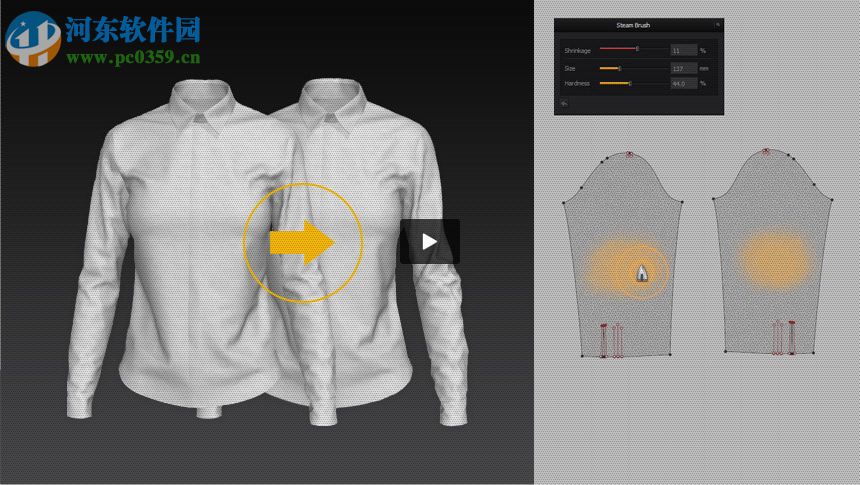Click the Steam Brush panel title
860x485 pixels.
tap(633, 25)
